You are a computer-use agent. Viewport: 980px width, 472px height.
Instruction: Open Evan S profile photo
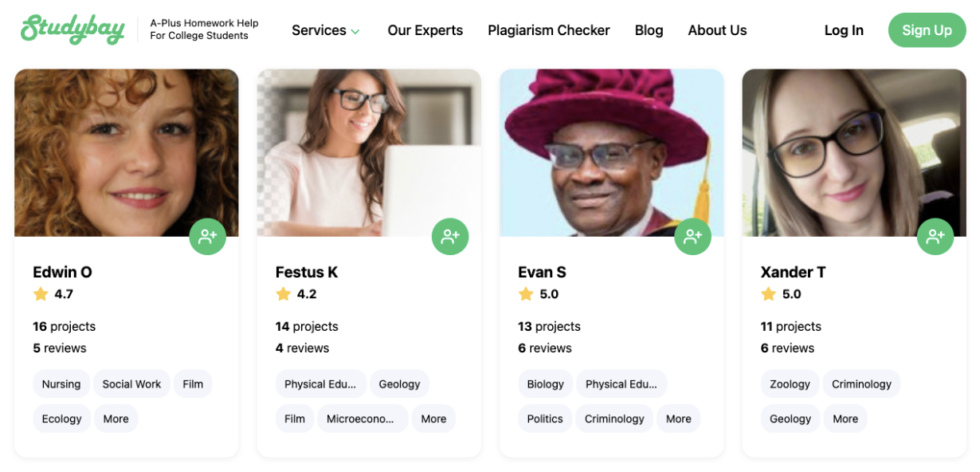click(x=611, y=151)
